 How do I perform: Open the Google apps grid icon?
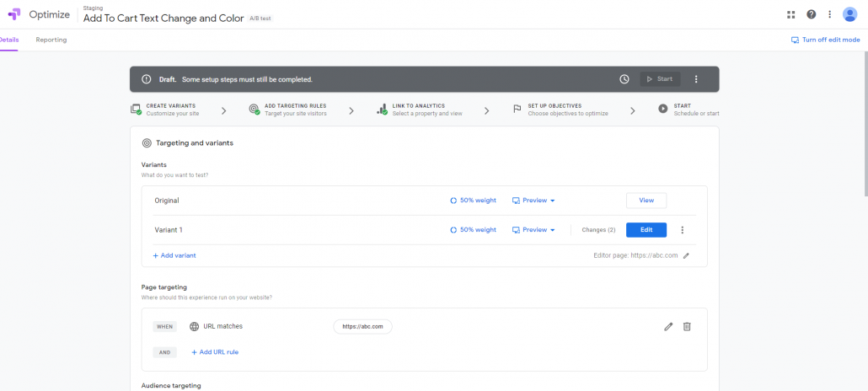coord(791,14)
